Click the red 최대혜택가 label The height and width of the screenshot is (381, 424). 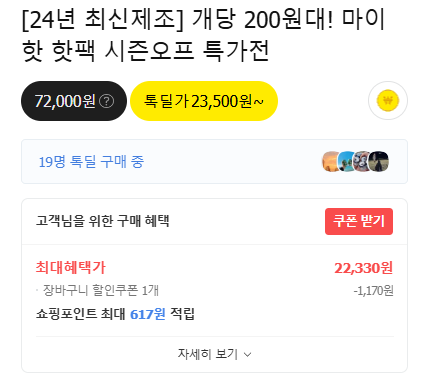[71, 267]
